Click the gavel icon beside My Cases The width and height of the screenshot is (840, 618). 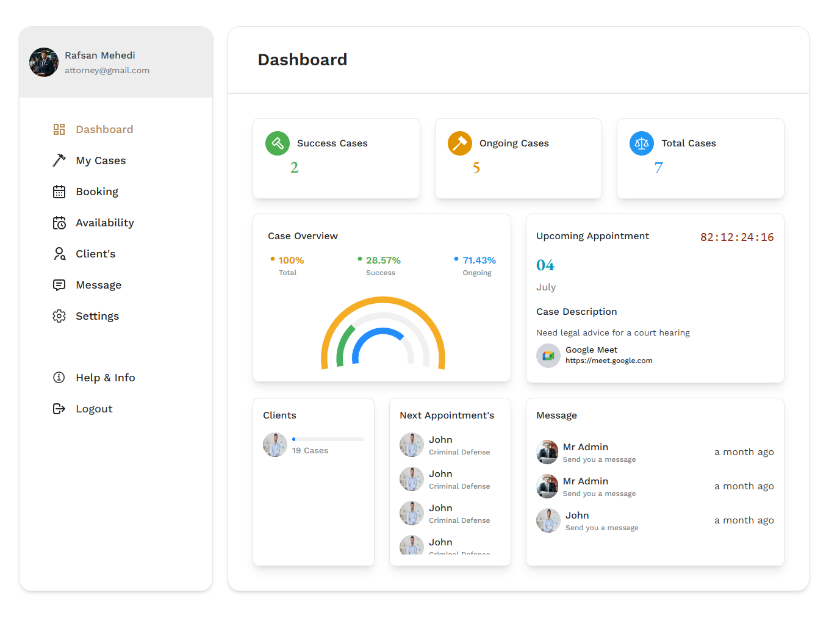(59, 160)
